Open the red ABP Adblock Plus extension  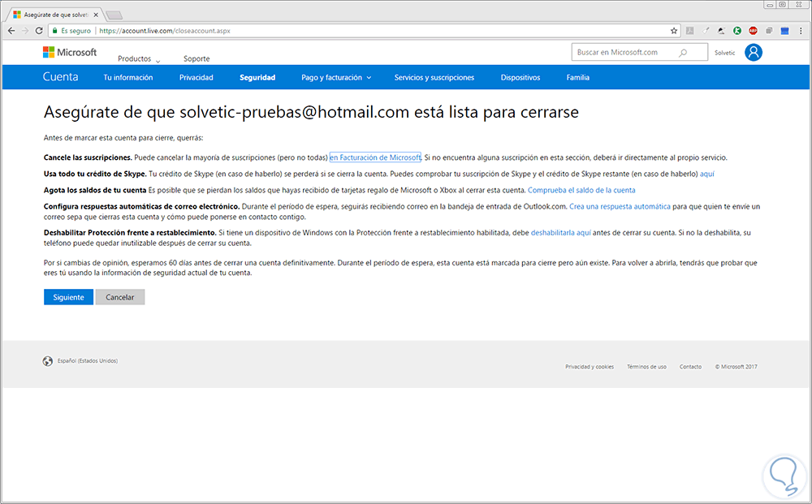pos(753,31)
